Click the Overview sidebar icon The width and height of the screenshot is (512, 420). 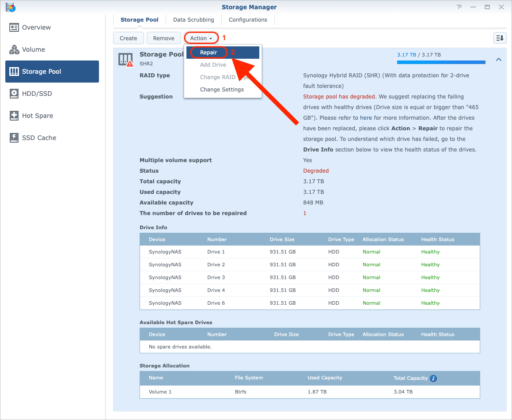click(x=14, y=27)
